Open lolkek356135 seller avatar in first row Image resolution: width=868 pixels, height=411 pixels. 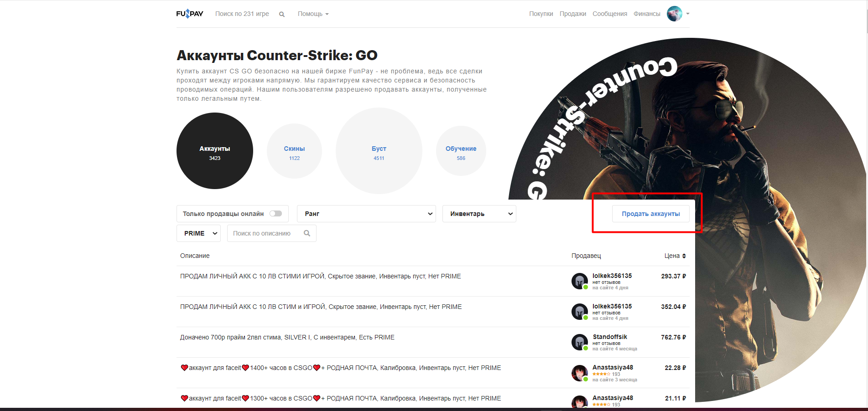point(579,281)
